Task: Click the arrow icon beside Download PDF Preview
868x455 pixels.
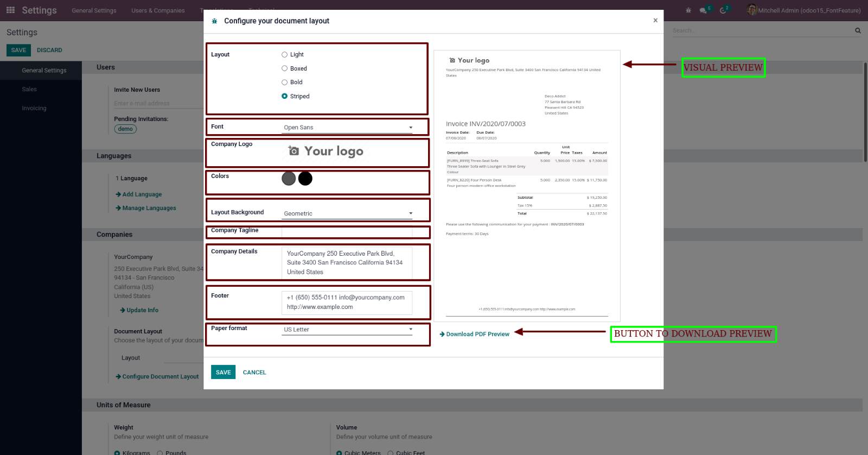Action: tap(442, 334)
